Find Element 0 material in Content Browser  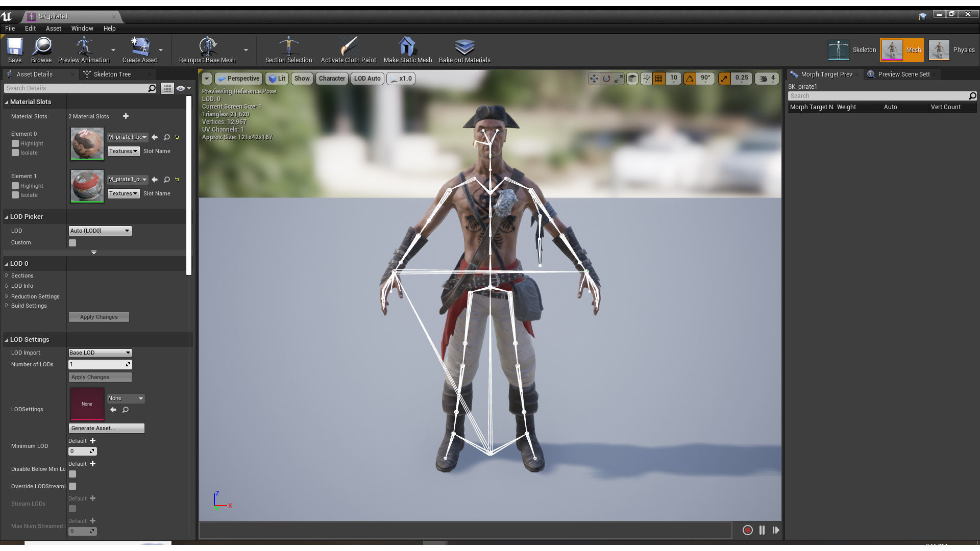pos(167,137)
